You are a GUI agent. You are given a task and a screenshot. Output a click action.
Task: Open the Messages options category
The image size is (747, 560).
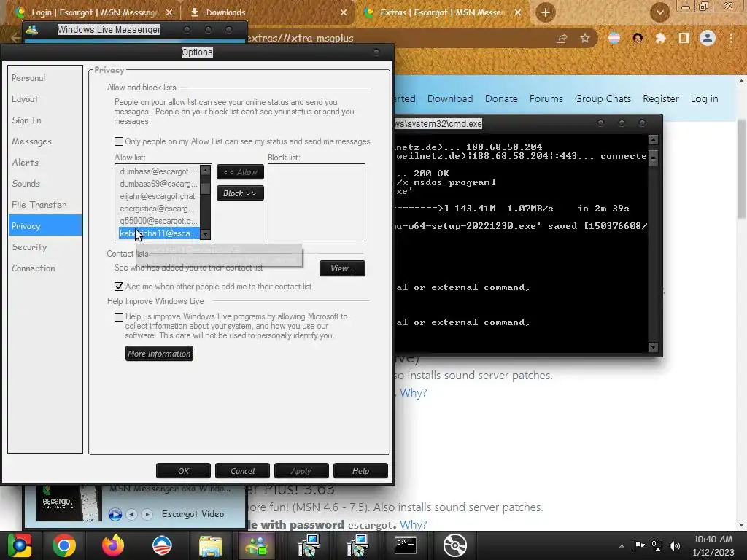click(x=31, y=141)
